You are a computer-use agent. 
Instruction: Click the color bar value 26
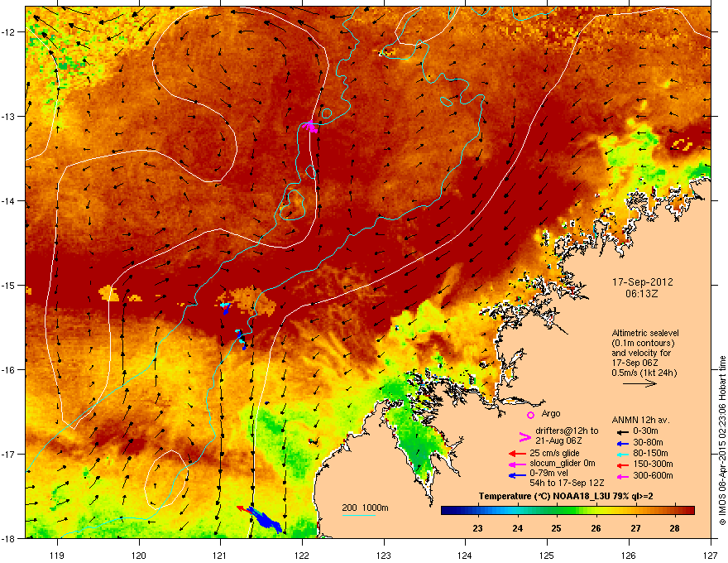coord(596,528)
